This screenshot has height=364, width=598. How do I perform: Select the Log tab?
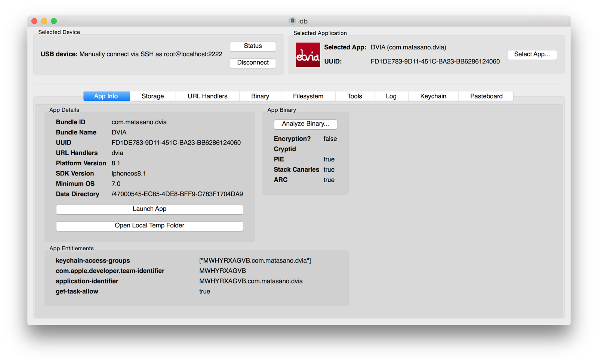(x=391, y=96)
